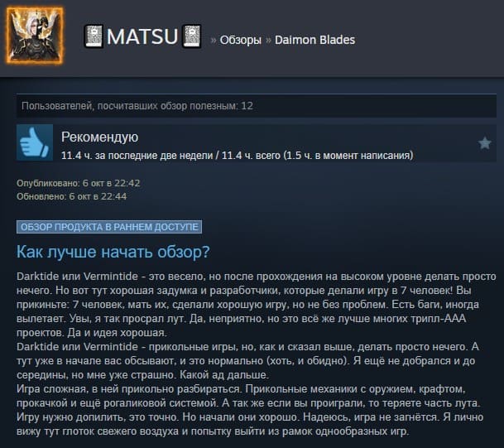Viewport: 504px width, 448px height.
Task: Click the Опубликовано: 6 окт date line
Action: coord(78,183)
